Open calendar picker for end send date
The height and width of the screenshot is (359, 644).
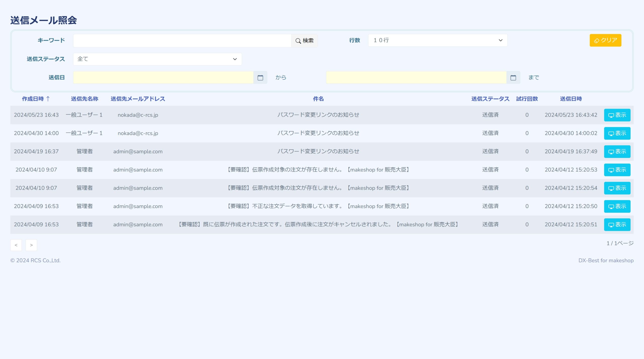click(x=513, y=78)
